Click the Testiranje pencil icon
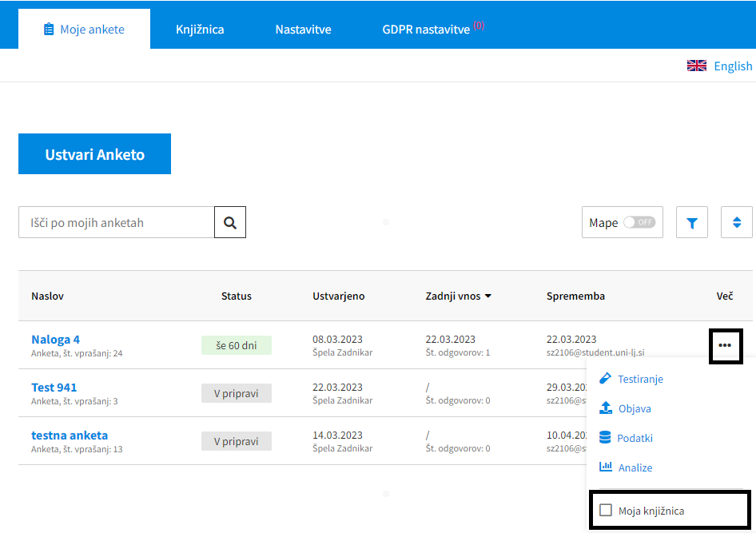 (605, 378)
